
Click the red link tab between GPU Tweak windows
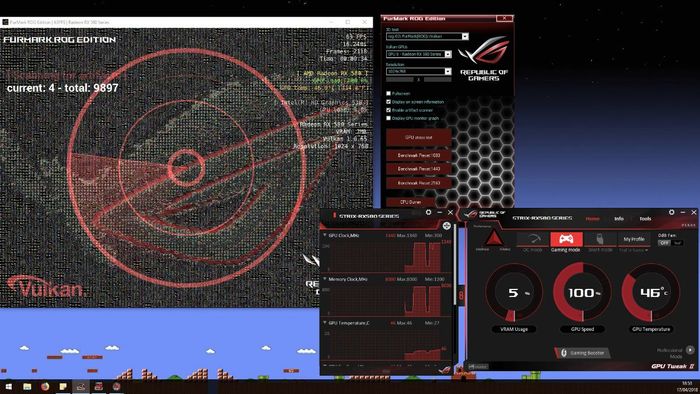pyautogui.click(x=461, y=295)
